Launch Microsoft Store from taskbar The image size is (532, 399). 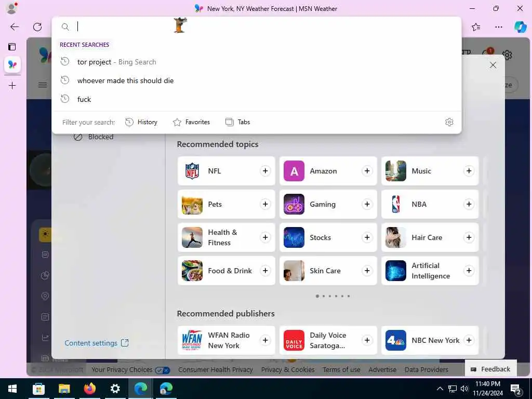point(38,389)
